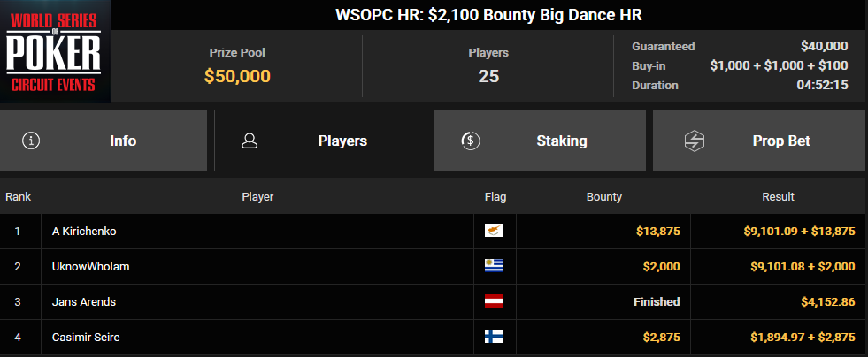Select the Jans Arends row
Image resolution: width=868 pixels, height=357 pixels.
pyautogui.click(x=434, y=301)
